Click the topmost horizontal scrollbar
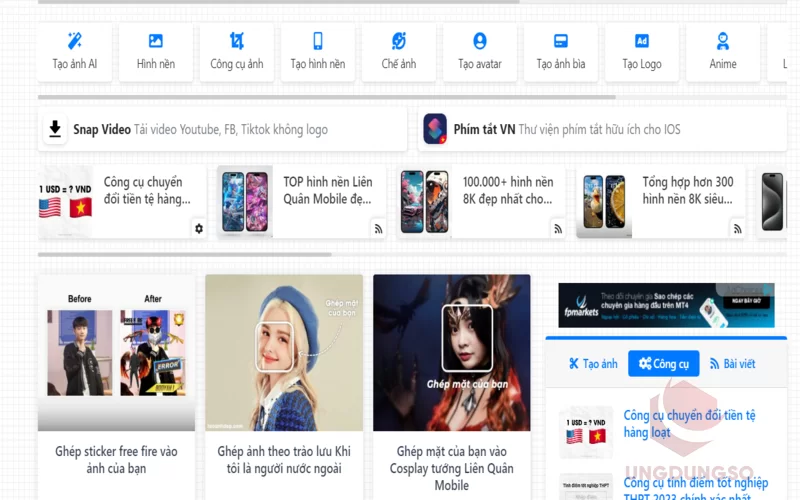This screenshot has width=800, height=500. pyautogui.click(x=279, y=2)
